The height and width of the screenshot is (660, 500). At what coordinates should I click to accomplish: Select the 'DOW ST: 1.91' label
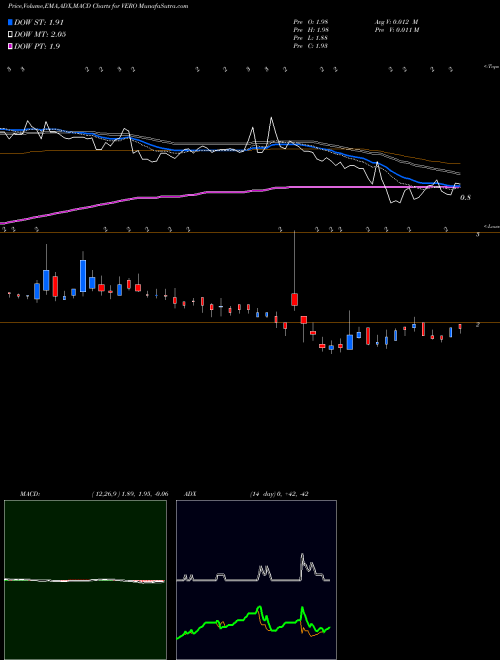[39, 22]
